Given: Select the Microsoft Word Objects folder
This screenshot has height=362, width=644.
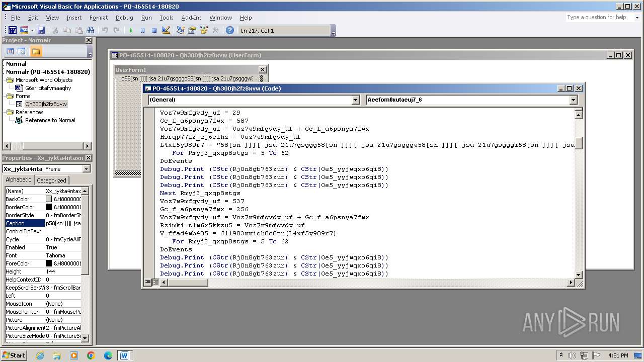Looking at the screenshot, I should (44, 80).
